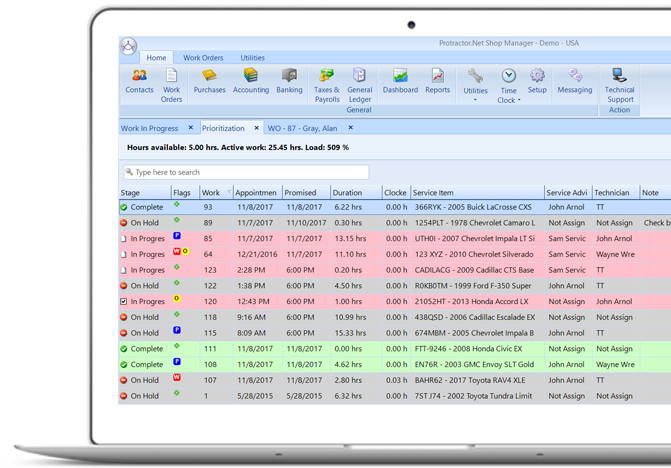Select the Prioritization tab
671x468 pixels.
pos(223,128)
